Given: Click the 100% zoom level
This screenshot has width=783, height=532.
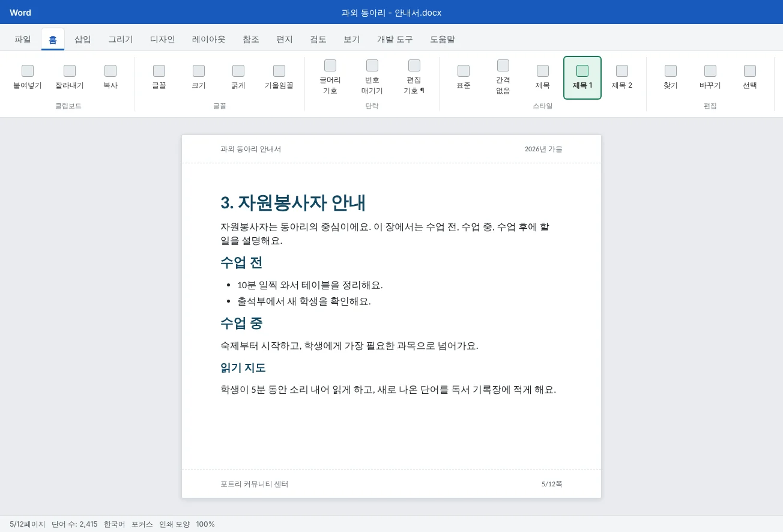Looking at the screenshot, I should coord(205,524).
